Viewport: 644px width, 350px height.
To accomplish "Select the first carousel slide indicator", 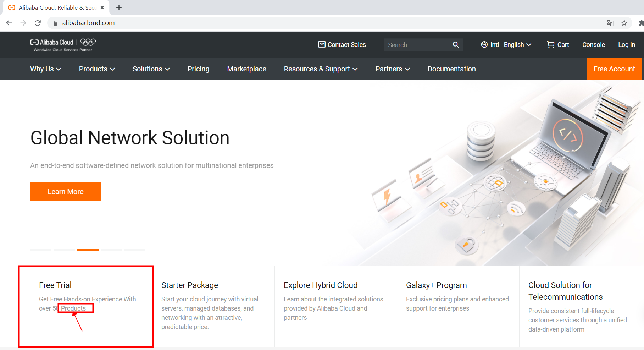I will point(41,250).
